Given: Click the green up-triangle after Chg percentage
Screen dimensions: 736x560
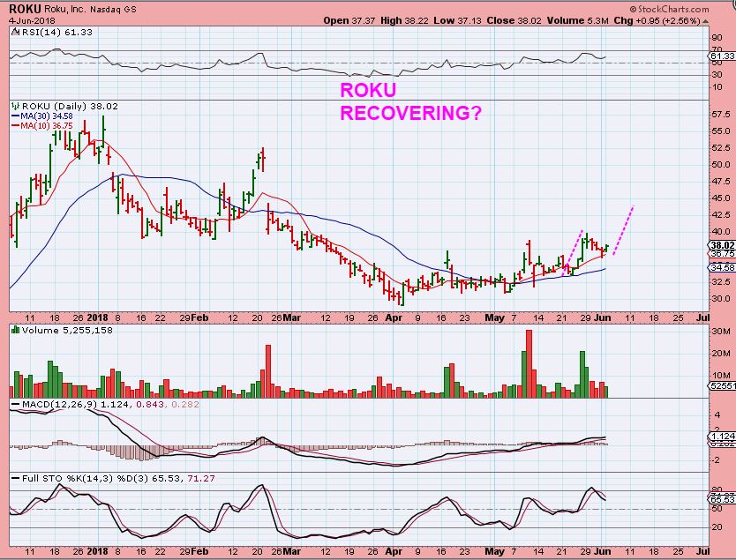Looking at the screenshot, I should point(705,21).
